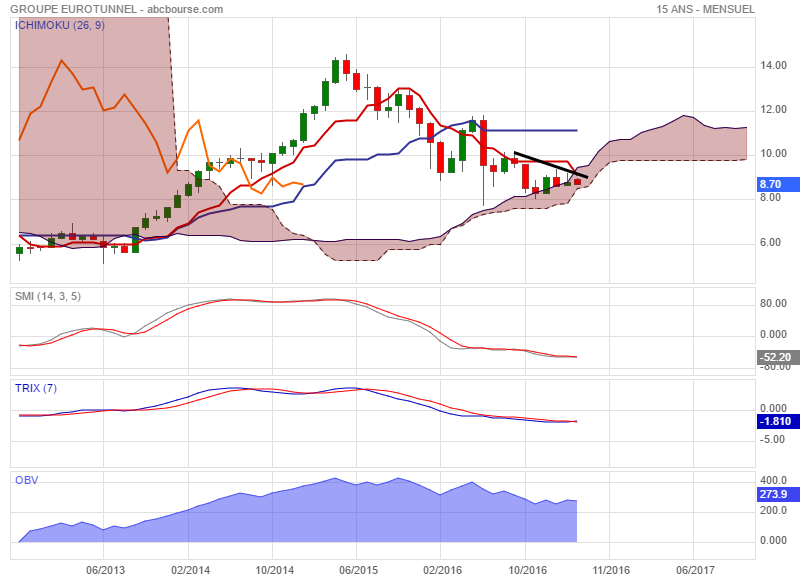This screenshot has height=580, width=800.
Task: Click the 200.0 label on the OBV axis
Action: point(773,510)
